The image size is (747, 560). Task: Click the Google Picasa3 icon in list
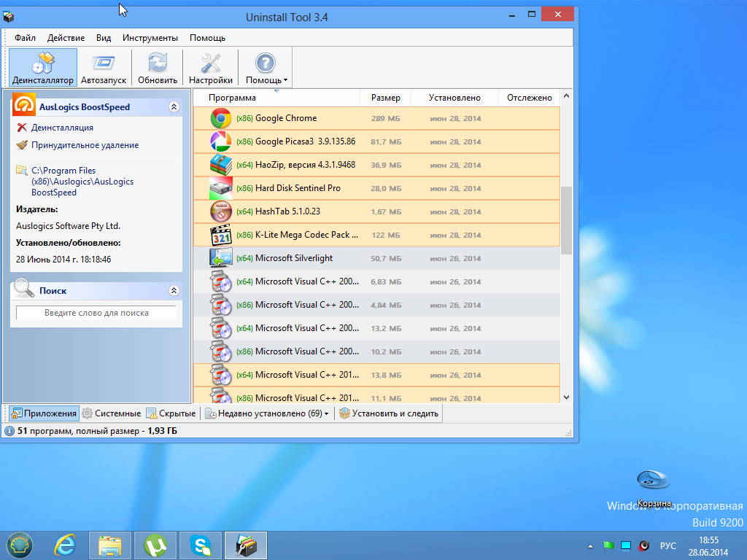click(x=221, y=141)
